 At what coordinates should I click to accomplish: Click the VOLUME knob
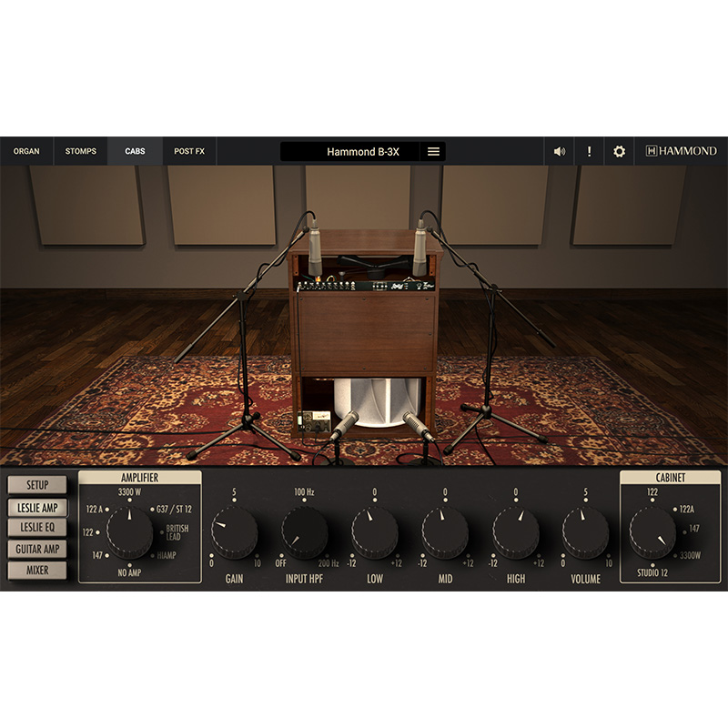(x=585, y=532)
